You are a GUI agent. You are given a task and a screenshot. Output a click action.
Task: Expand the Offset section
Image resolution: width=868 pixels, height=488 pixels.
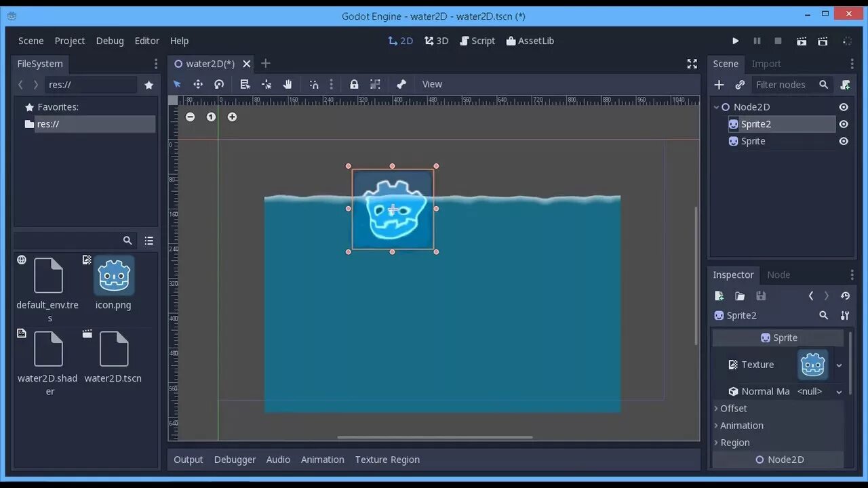coord(778,408)
